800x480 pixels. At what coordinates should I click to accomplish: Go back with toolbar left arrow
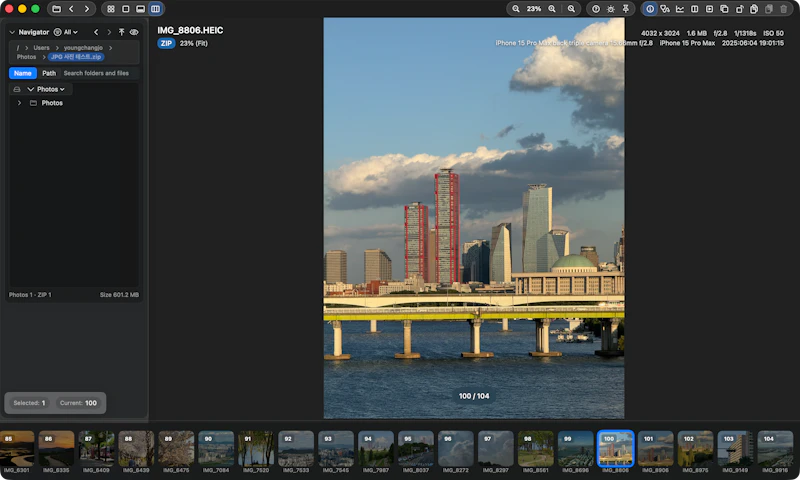click(x=71, y=9)
